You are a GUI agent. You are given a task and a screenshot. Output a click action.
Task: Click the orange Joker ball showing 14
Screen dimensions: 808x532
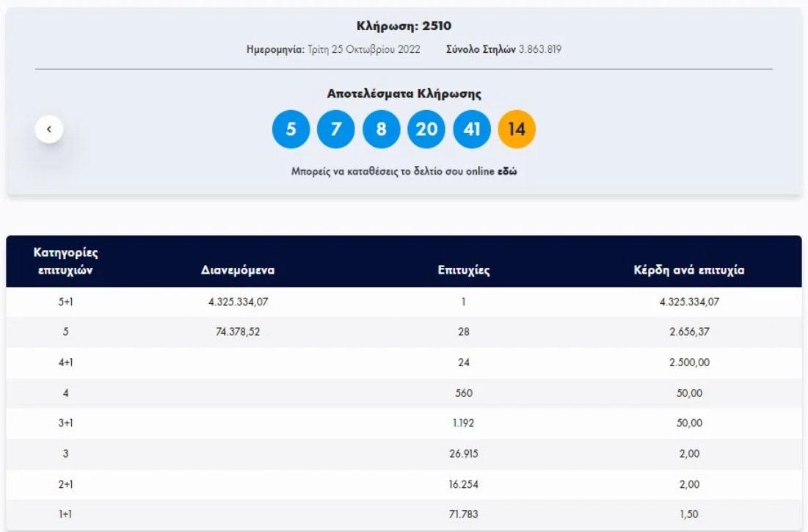[516, 128]
